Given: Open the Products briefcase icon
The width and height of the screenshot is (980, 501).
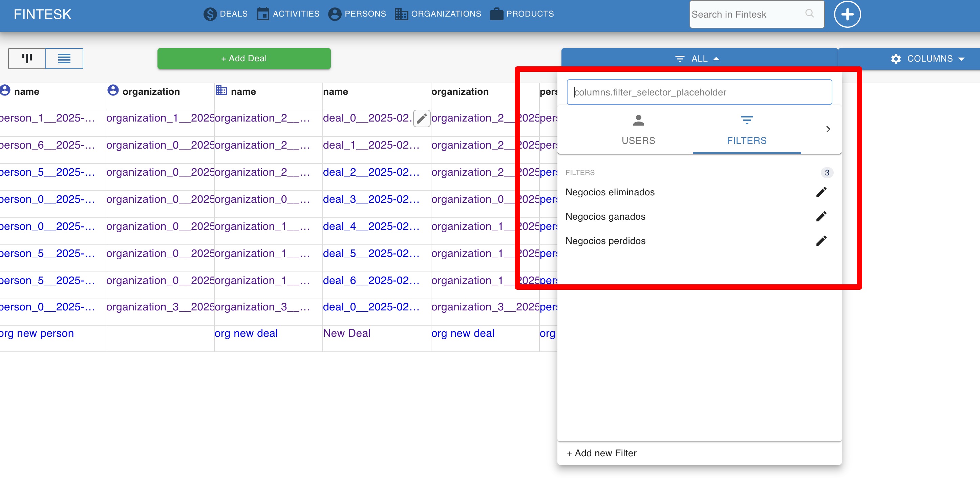Looking at the screenshot, I should click(x=496, y=14).
